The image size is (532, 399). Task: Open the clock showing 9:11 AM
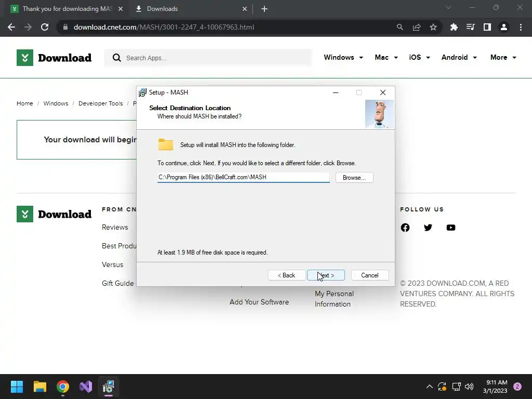495,387
